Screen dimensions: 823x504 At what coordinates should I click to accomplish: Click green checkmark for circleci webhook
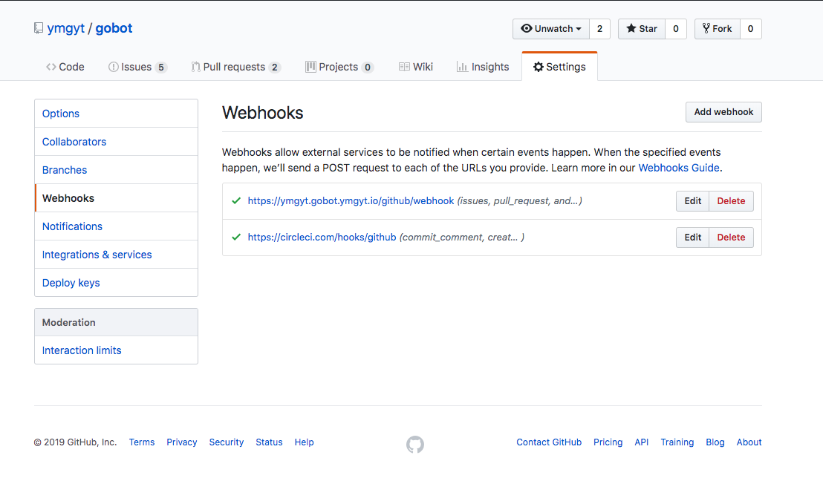click(236, 237)
